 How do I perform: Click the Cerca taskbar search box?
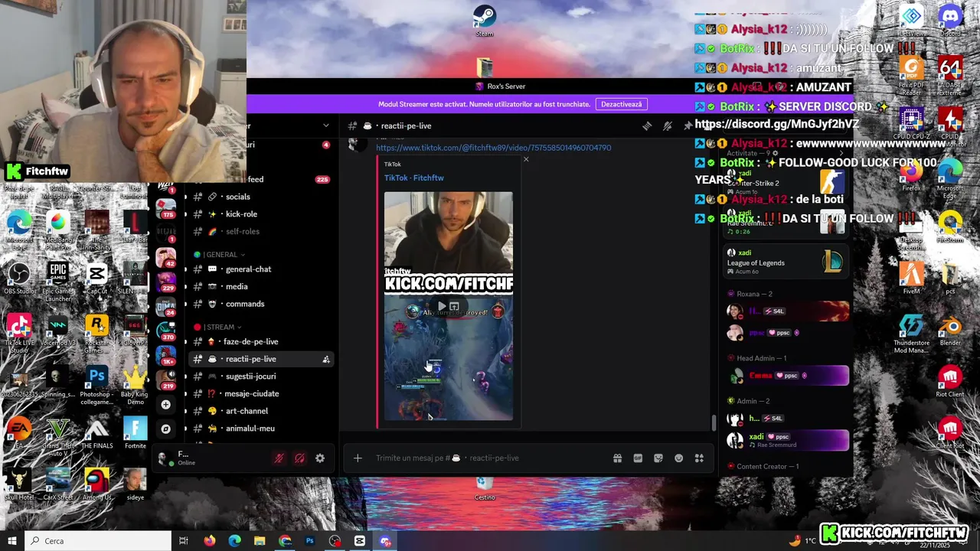pyautogui.click(x=98, y=541)
